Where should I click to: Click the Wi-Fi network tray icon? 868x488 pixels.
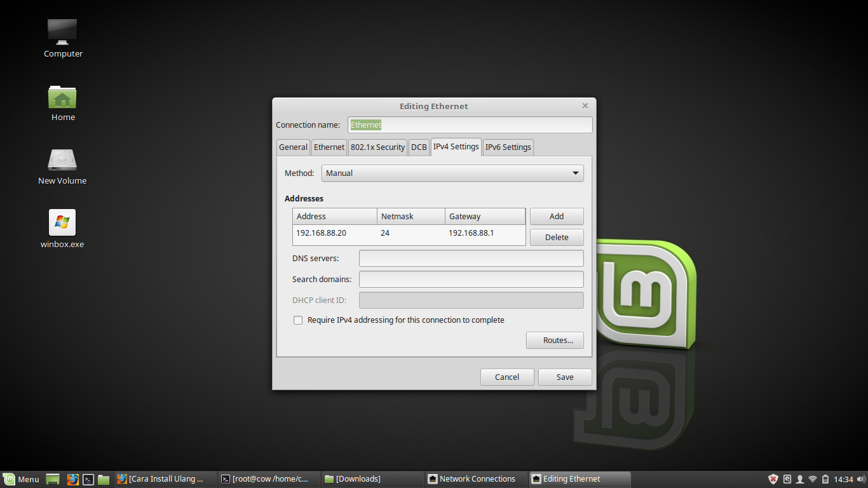[x=813, y=478]
